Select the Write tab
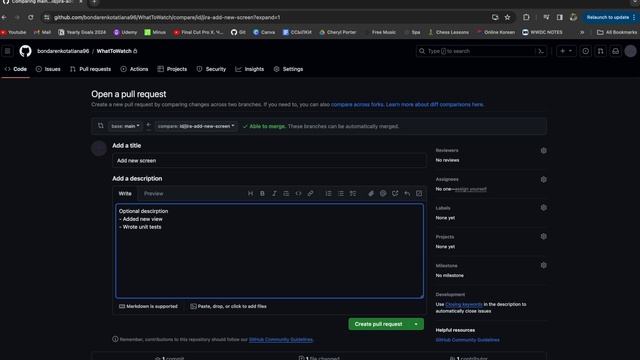This screenshot has height=360, width=640. pos(125,193)
